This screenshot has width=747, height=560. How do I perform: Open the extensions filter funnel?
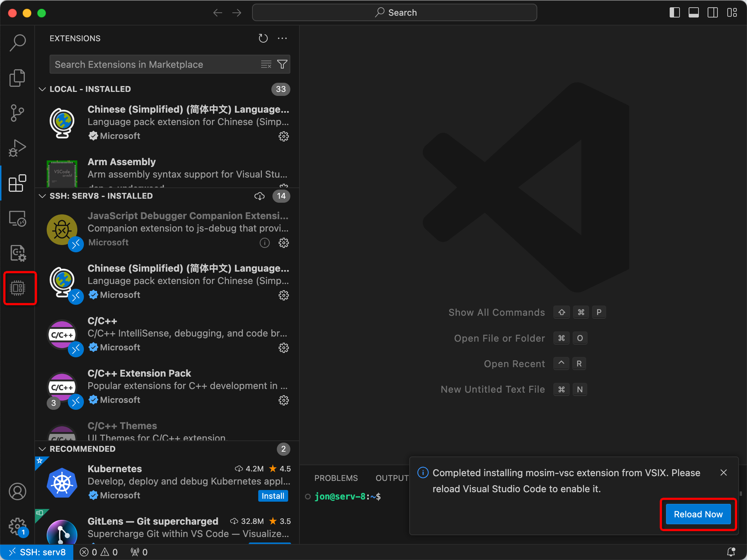(282, 65)
